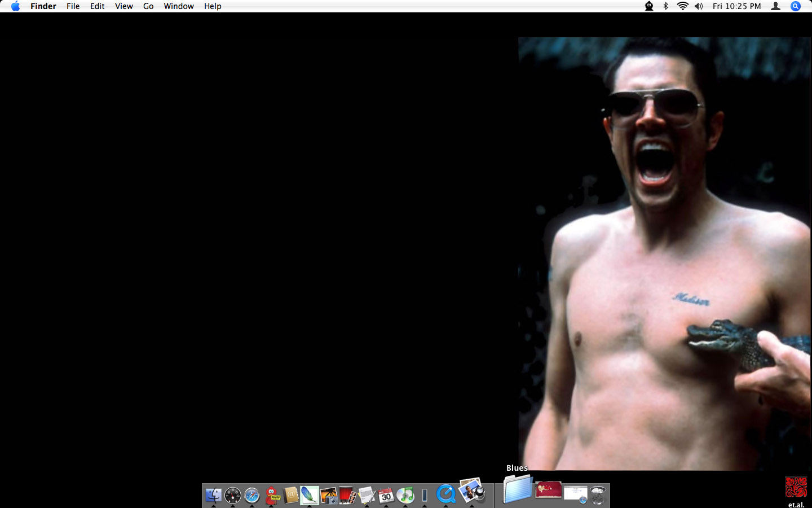Open the slim dark rectangle Dock app
The width and height of the screenshot is (812, 508).
(x=425, y=496)
